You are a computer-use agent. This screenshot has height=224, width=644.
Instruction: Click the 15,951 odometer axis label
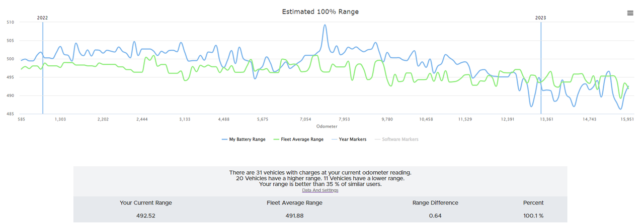click(627, 120)
